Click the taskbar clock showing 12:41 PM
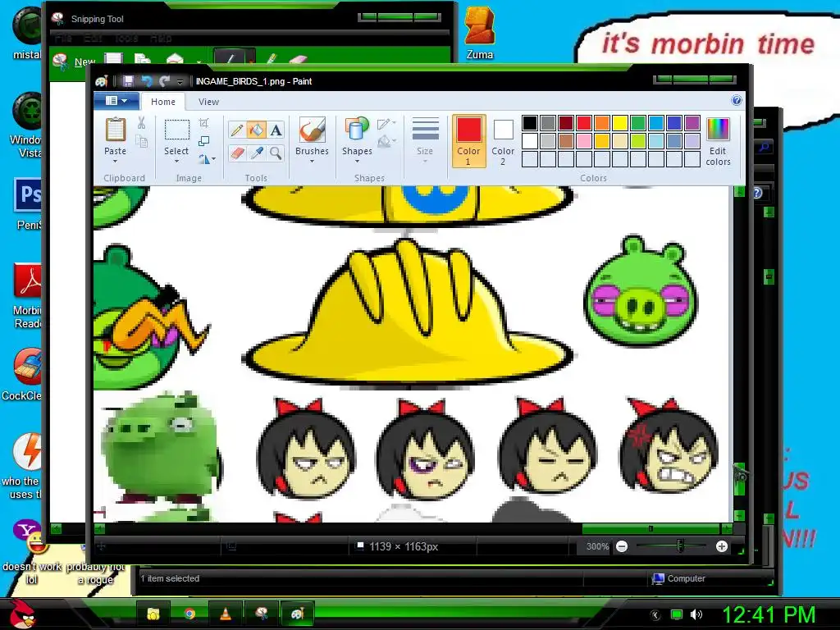 point(769,614)
